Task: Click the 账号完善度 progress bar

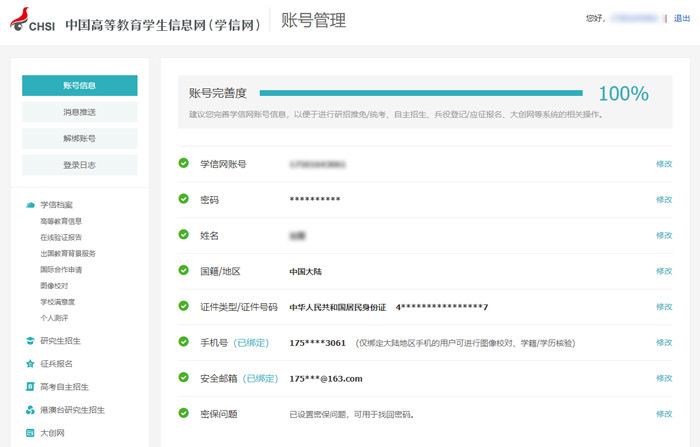Action: [421, 93]
